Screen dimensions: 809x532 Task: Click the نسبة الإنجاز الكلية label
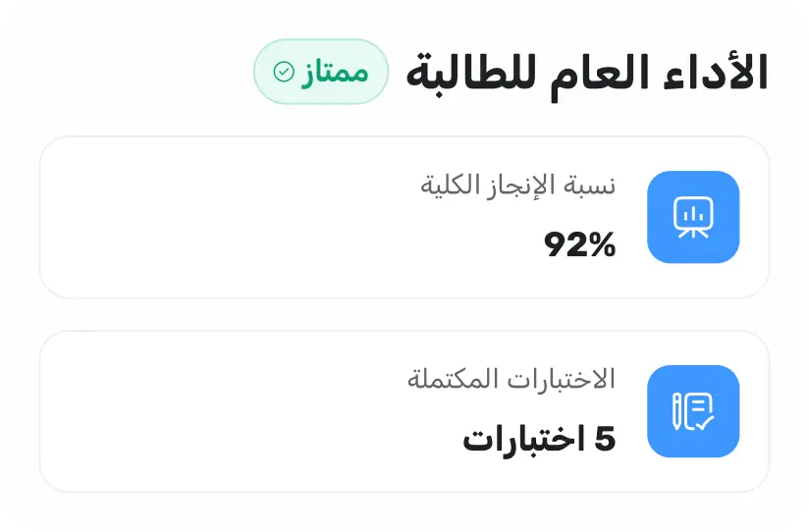(x=517, y=185)
